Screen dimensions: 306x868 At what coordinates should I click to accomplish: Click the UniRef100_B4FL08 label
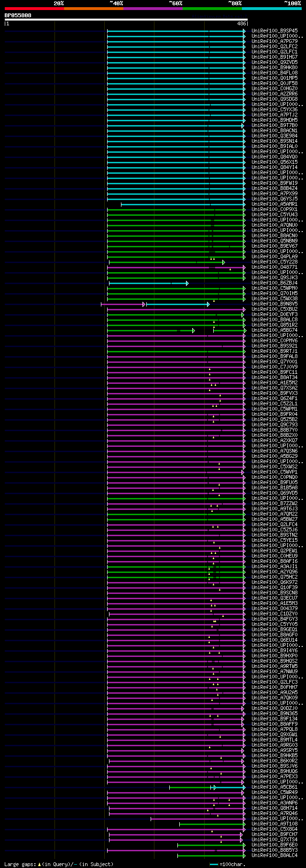[x=274, y=73]
